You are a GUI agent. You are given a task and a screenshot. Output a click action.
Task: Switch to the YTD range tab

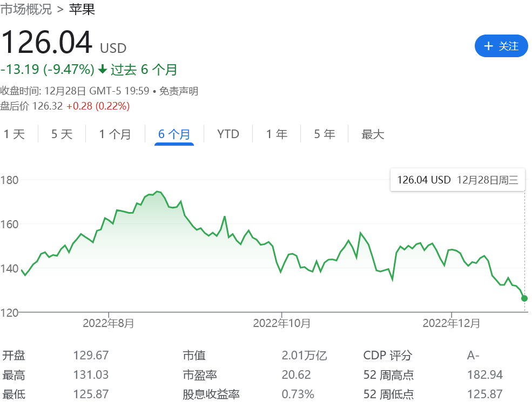[x=228, y=134]
